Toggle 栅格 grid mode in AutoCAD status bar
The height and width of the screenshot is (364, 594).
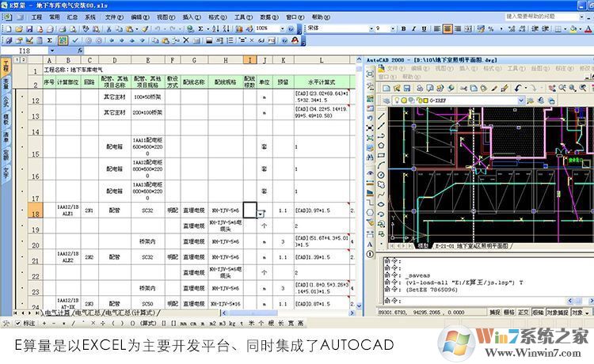(508, 313)
